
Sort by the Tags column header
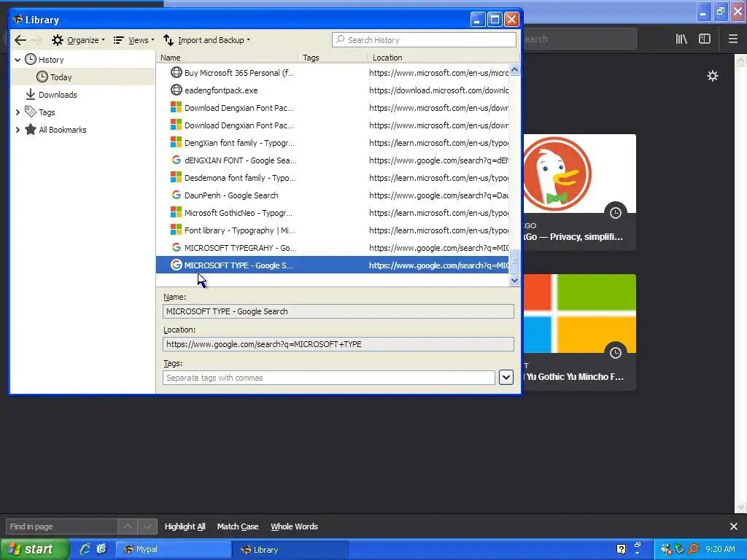click(333, 58)
